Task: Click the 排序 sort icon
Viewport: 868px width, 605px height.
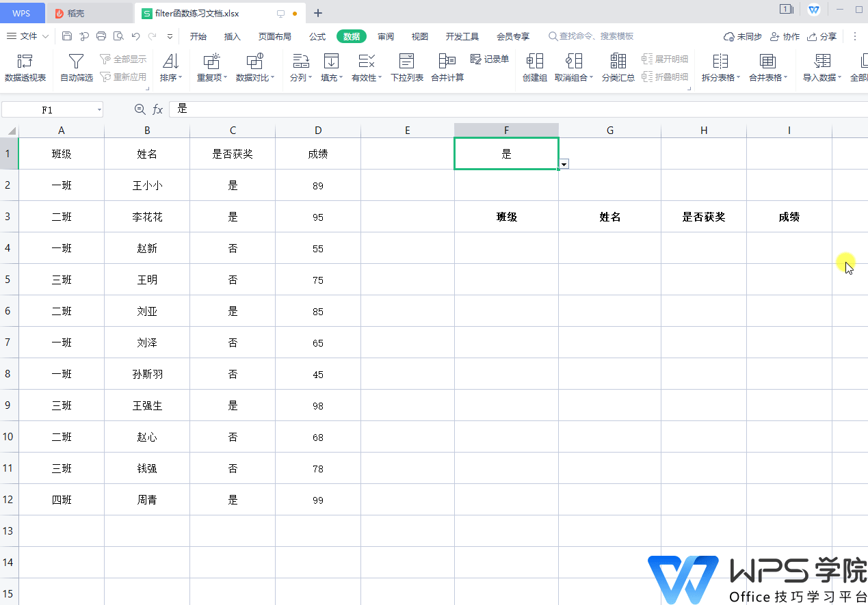Action: (171, 62)
